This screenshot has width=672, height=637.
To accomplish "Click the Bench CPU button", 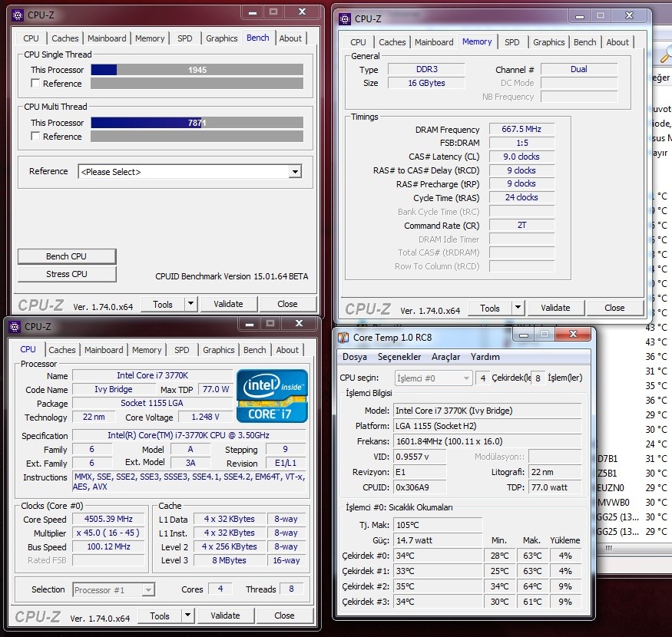I will pos(66,256).
